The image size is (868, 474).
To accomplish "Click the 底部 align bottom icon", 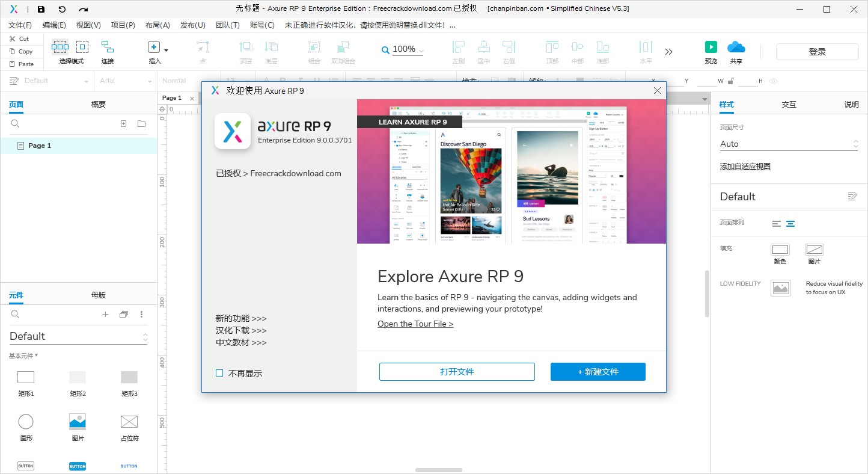I will tap(603, 47).
